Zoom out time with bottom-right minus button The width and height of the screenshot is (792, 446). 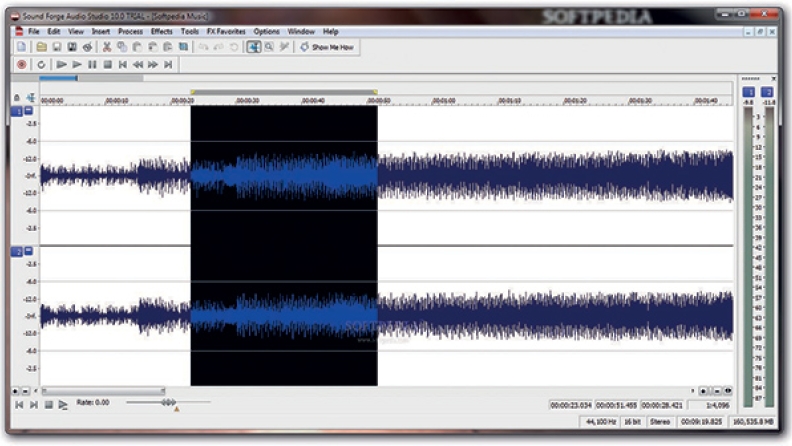click(x=717, y=391)
